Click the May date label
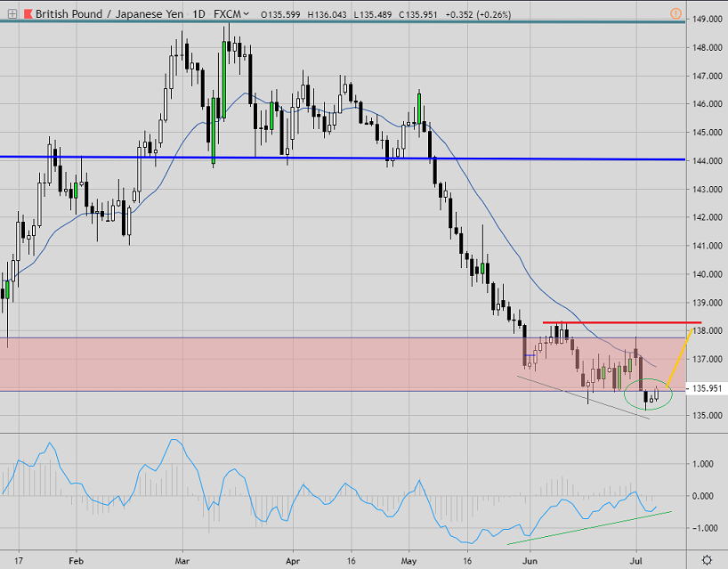Screen dimensions: 728x569 tap(408, 561)
